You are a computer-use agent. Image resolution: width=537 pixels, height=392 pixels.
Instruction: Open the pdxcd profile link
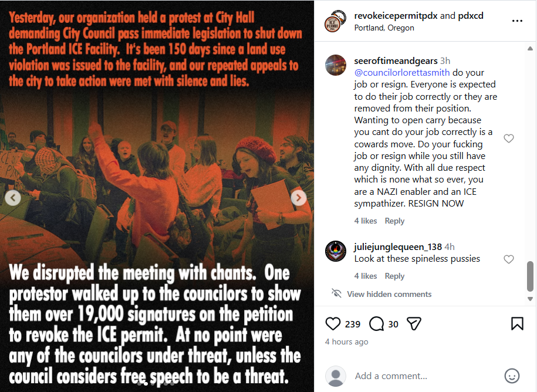pyautogui.click(x=471, y=16)
